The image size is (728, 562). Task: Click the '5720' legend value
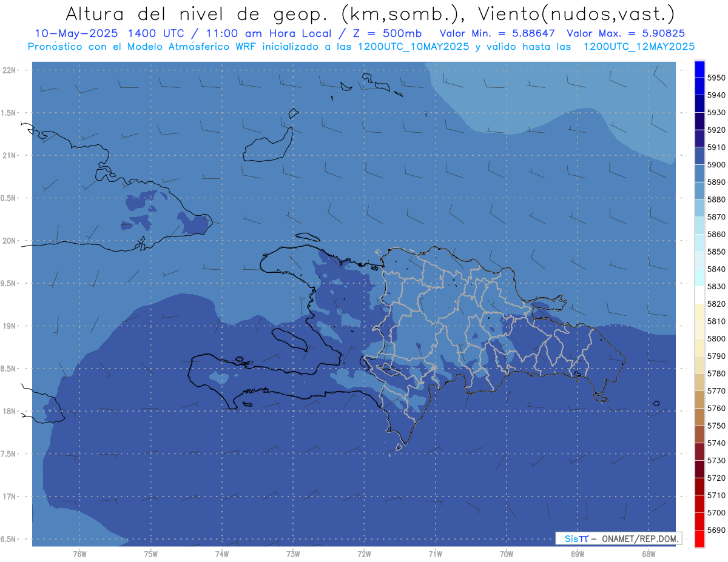[x=716, y=478]
